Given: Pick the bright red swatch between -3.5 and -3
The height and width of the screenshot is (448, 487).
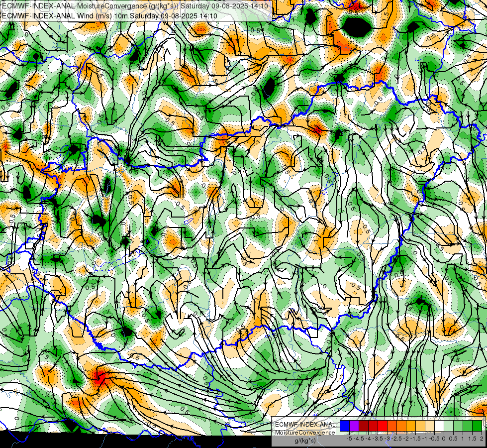Looking at the screenshot, I should (383, 426).
